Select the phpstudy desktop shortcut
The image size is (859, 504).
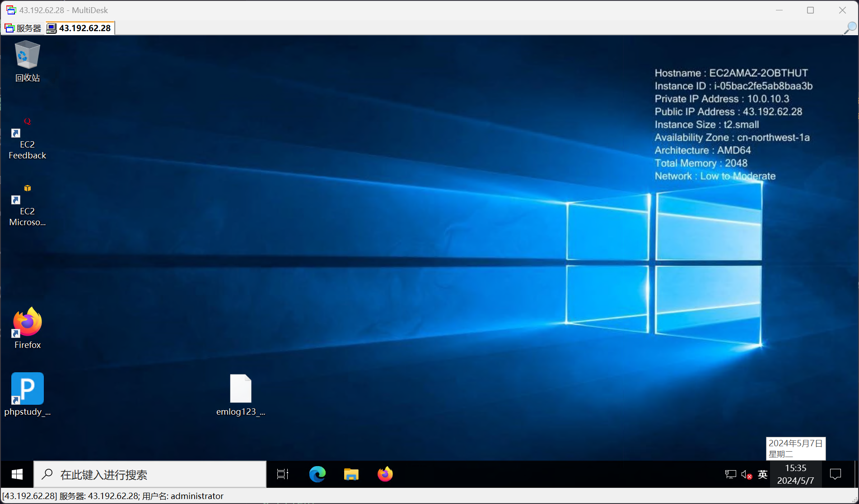27,394
